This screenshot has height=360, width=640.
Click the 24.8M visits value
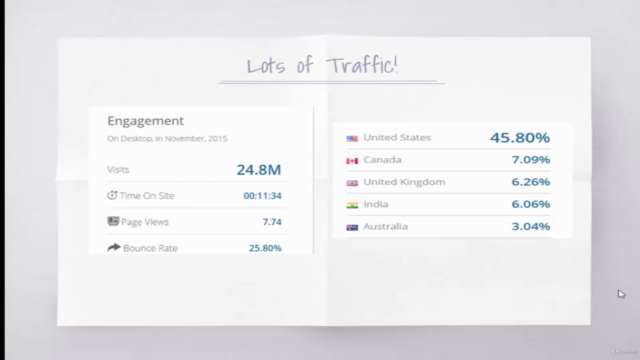pos(259,169)
